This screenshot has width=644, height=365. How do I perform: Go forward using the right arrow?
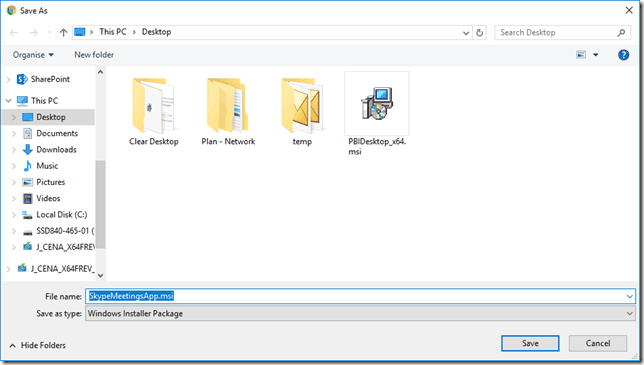tap(34, 32)
